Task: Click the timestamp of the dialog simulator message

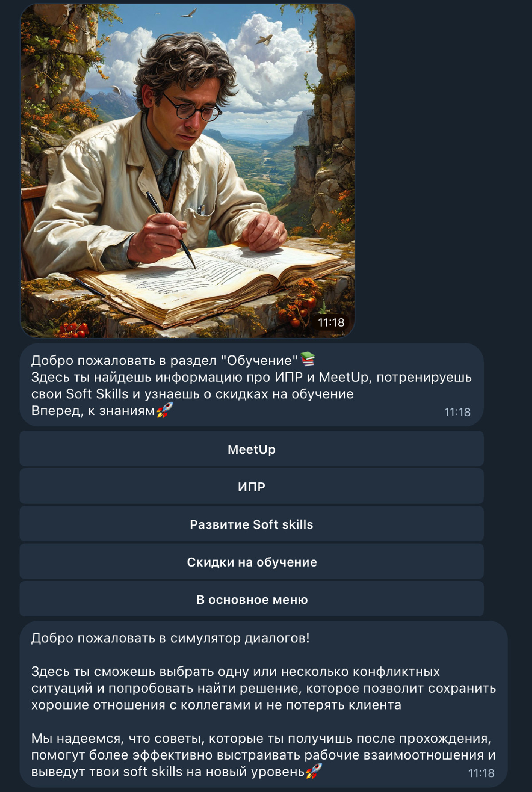Action: tap(481, 773)
